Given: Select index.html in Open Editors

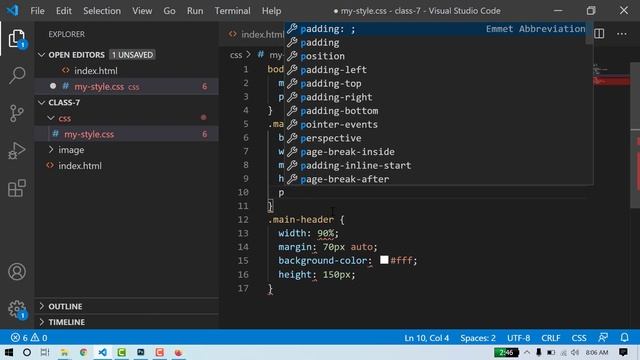Looking at the screenshot, I should pyautogui.click(x=96, y=71).
